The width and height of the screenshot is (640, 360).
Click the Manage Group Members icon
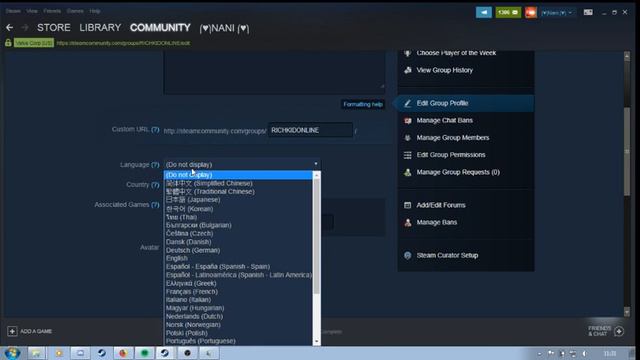(407, 138)
